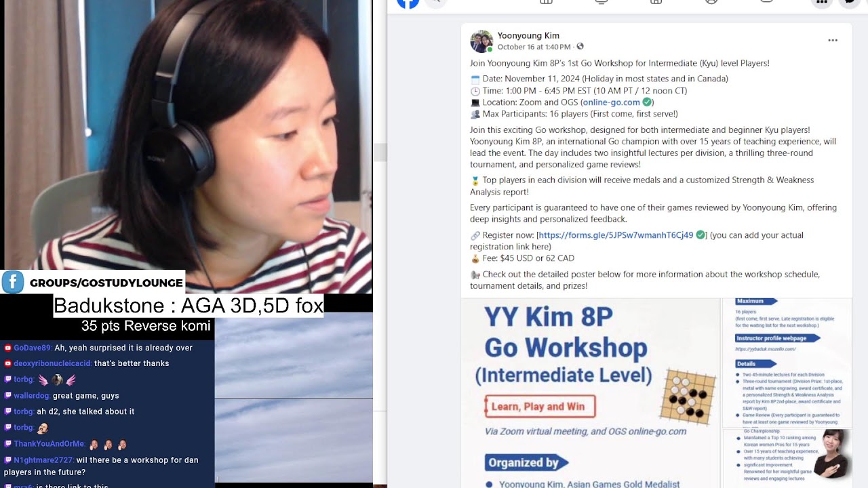Open the poster thumbnail showing Maximum and Details
The image size is (868, 488).
pos(787,363)
